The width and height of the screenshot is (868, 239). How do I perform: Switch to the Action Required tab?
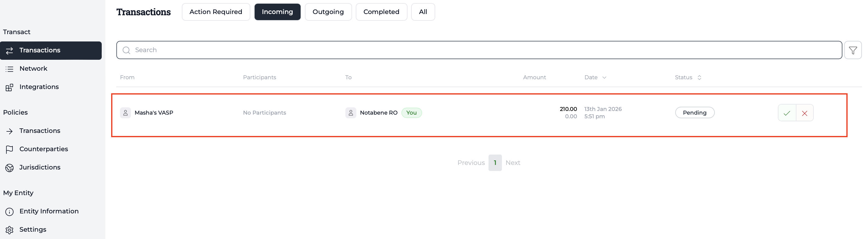216,12
